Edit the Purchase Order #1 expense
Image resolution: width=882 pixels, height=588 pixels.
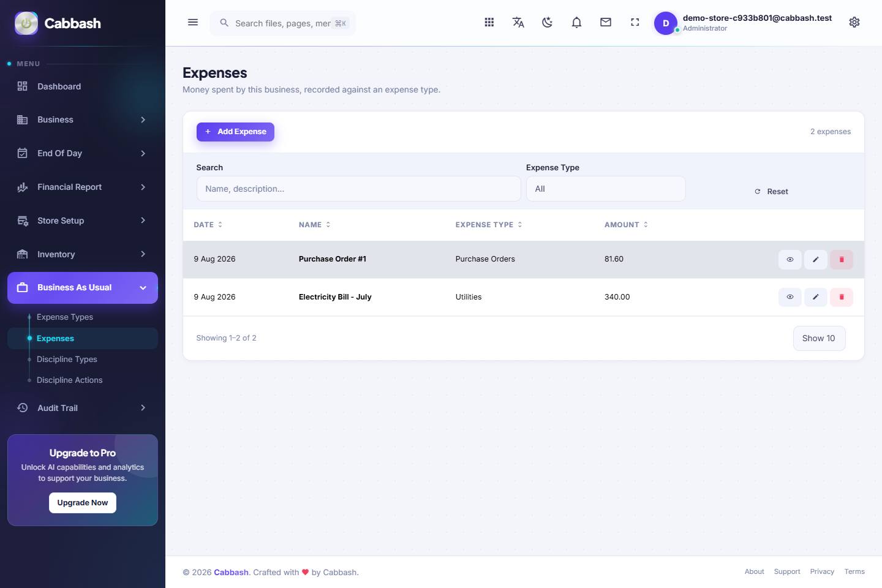(x=816, y=260)
